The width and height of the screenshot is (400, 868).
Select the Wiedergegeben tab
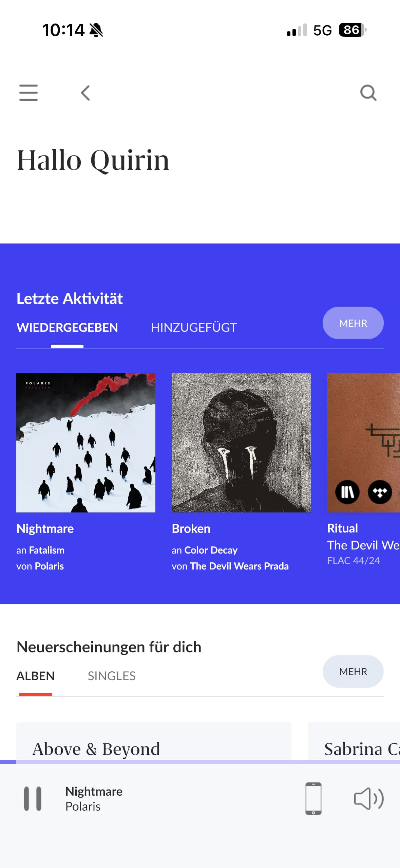tap(67, 327)
